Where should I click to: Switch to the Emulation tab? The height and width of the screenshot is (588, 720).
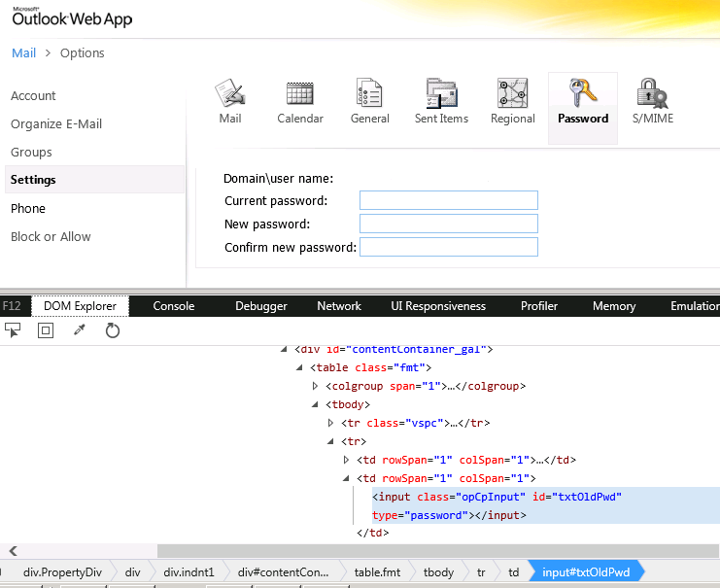click(695, 306)
